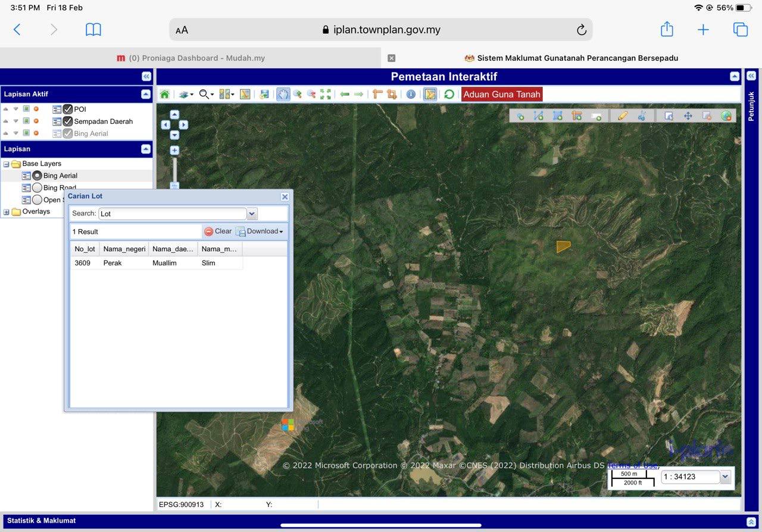Open the Search type dropdown arrow
Screen dimensions: 762x532
coord(252,214)
